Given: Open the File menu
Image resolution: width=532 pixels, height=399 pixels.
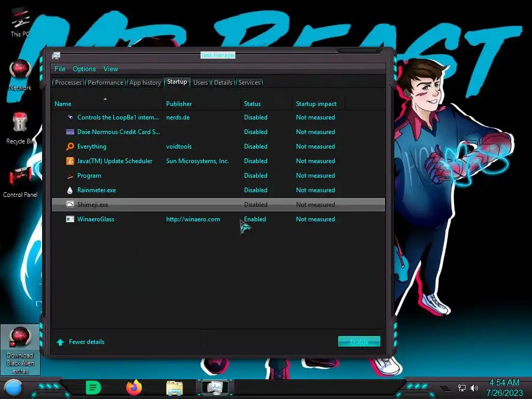Looking at the screenshot, I should tap(60, 69).
